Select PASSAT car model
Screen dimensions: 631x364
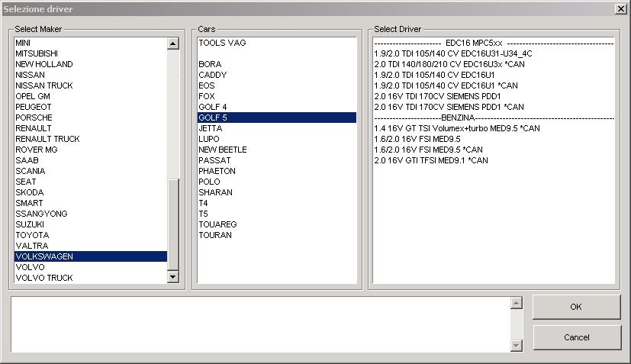pyautogui.click(x=277, y=160)
